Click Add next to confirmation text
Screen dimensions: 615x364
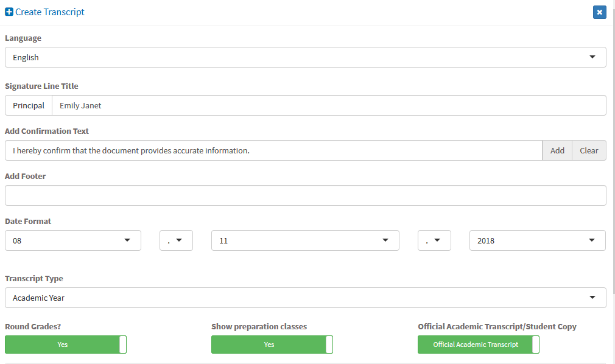tap(557, 150)
